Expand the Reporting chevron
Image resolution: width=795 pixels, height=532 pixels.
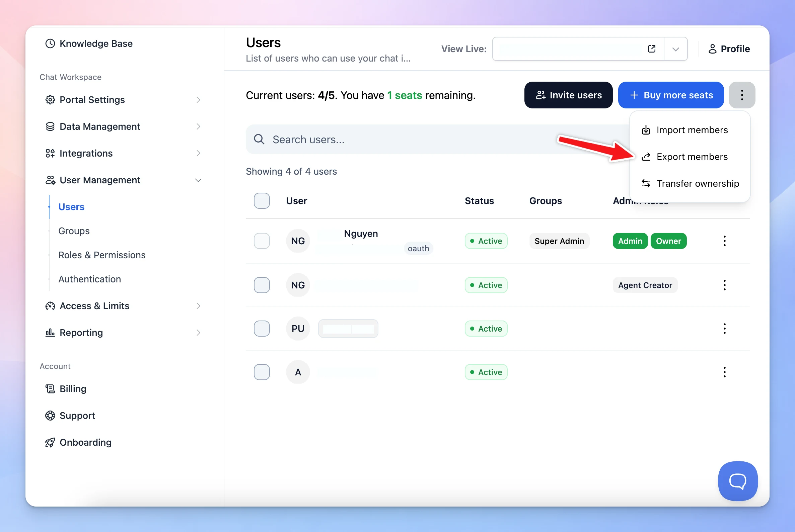click(198, 333)
